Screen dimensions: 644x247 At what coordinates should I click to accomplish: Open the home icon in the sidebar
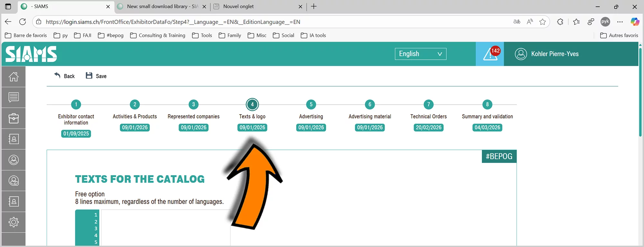(x=14, y=77)
